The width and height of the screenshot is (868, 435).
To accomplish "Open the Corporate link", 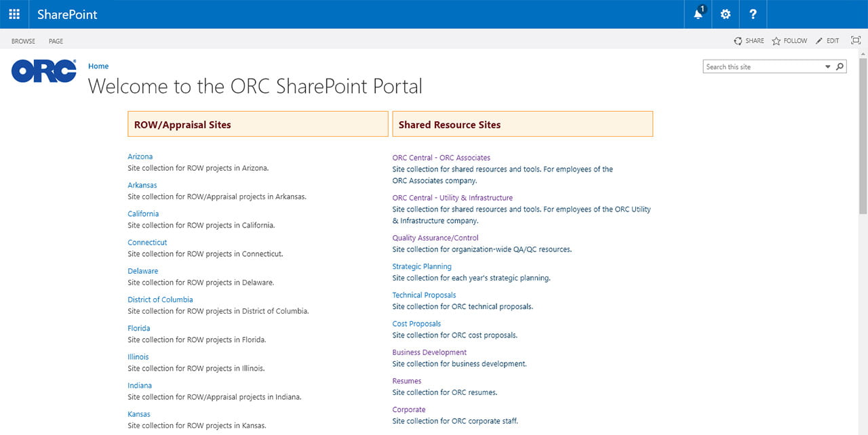I will pyautogui.click(x=409, y=409).
